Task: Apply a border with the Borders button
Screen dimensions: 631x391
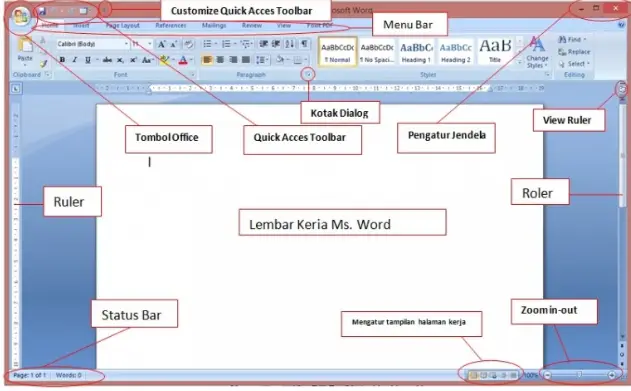Action: (297, 60)
